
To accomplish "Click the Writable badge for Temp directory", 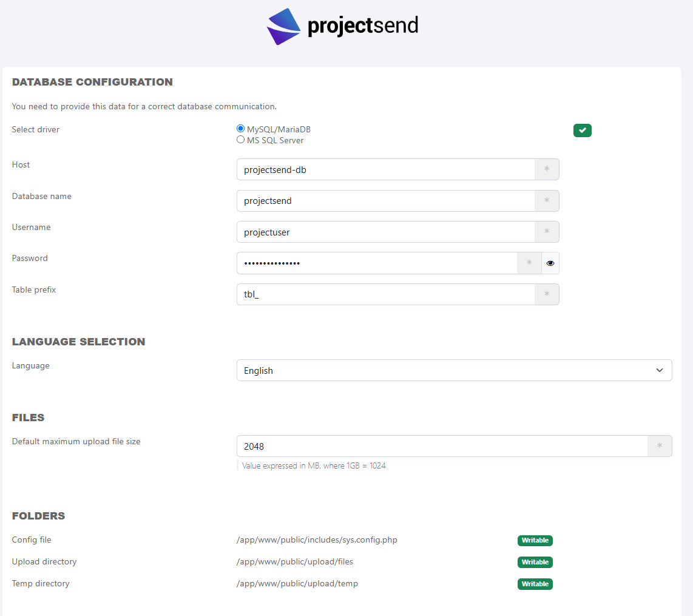I will coord(535,584).
